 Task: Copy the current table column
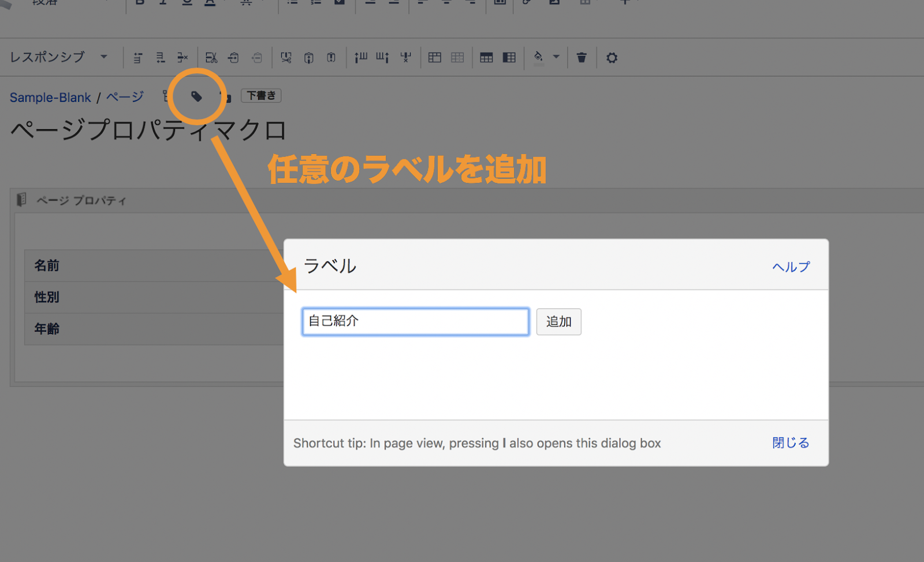[x=309, y=58]
